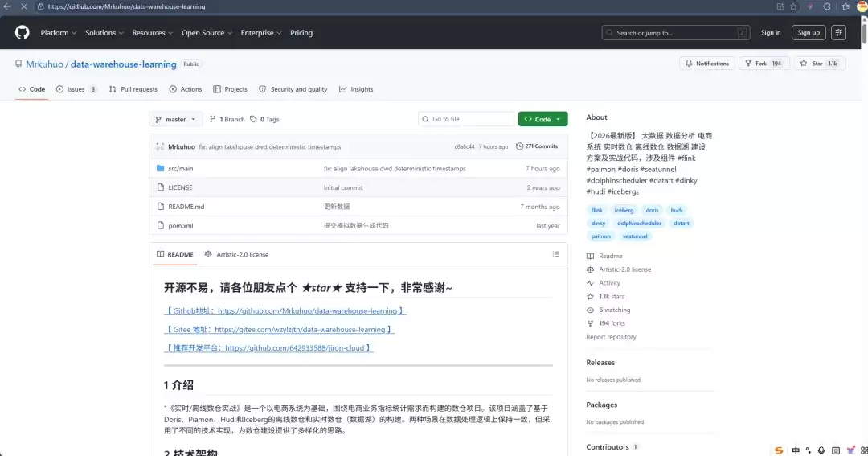Open the README outline icon
The height and width of the screenshot is (456, 868).
(555, 254)
